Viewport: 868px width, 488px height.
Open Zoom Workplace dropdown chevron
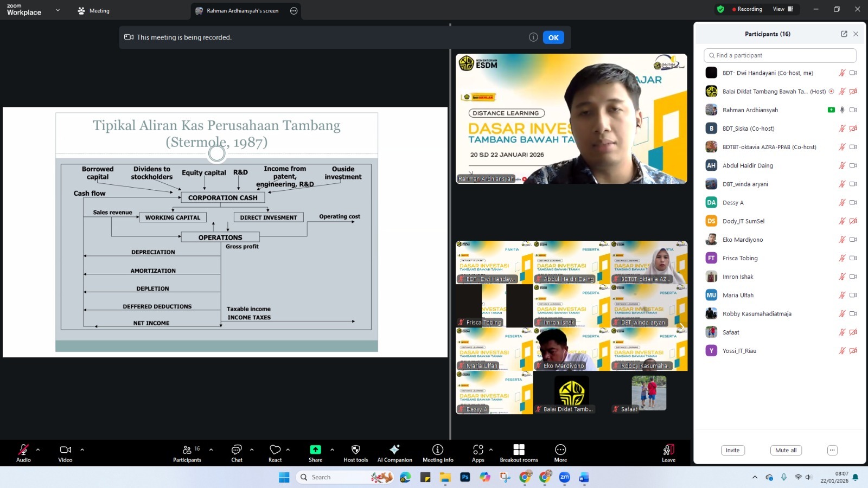pos(58,10)
